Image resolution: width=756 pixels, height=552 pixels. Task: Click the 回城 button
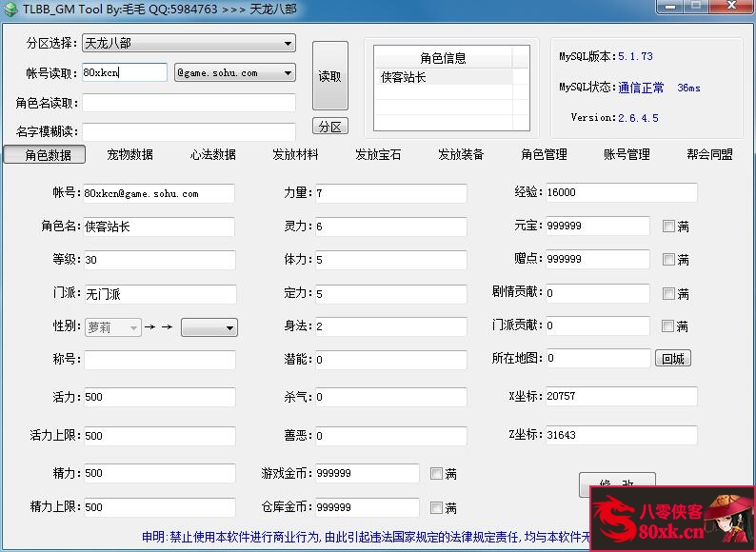[x=673, y=358]
